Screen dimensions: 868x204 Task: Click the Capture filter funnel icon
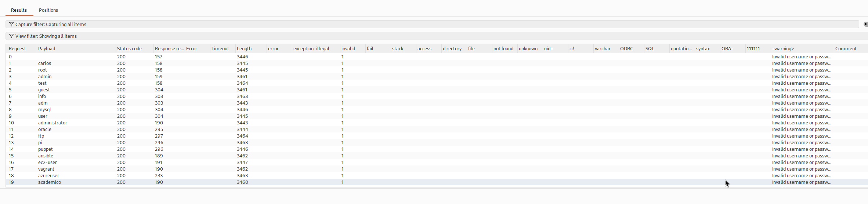11,24
